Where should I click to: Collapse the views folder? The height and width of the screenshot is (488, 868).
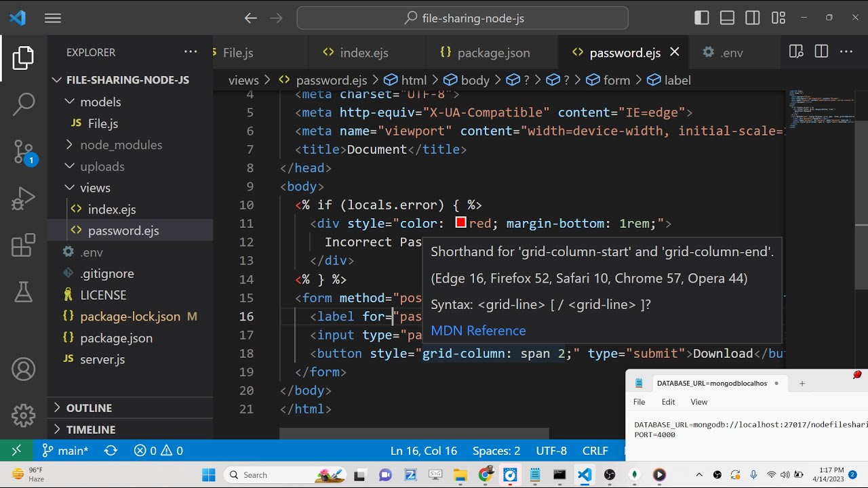[95, 188]
